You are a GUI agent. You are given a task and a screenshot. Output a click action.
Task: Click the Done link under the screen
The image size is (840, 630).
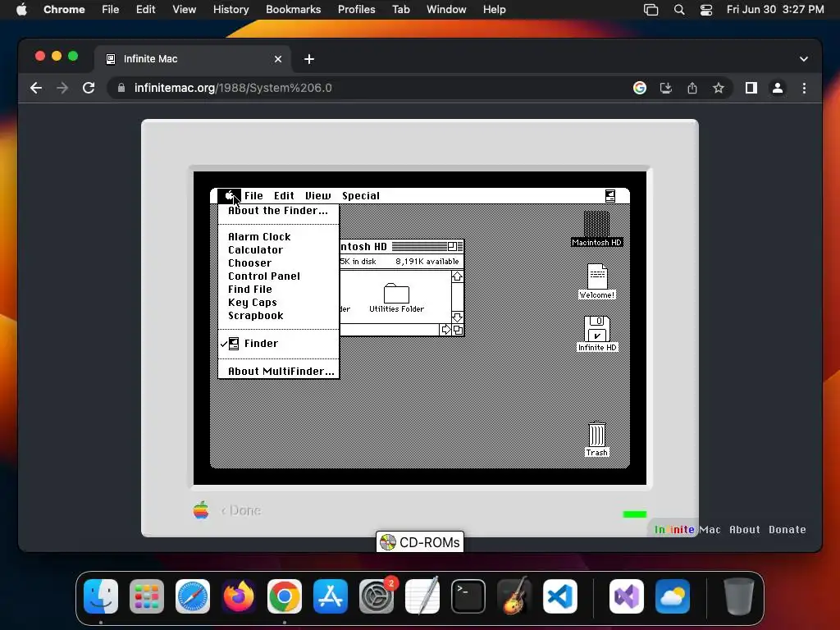coord(241,510)
